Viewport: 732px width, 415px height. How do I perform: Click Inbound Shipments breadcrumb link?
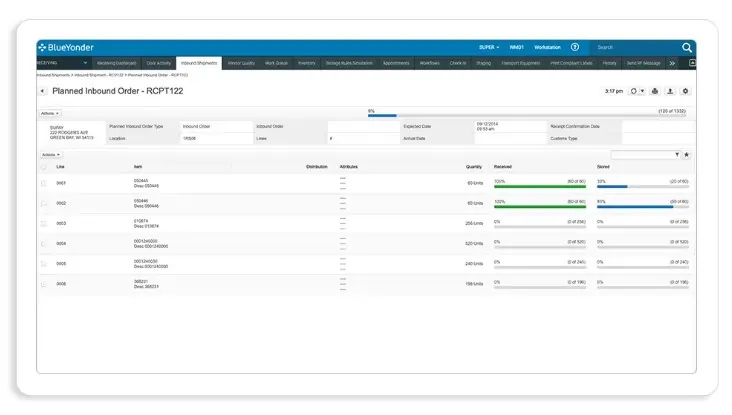click(x=53, y=75)
